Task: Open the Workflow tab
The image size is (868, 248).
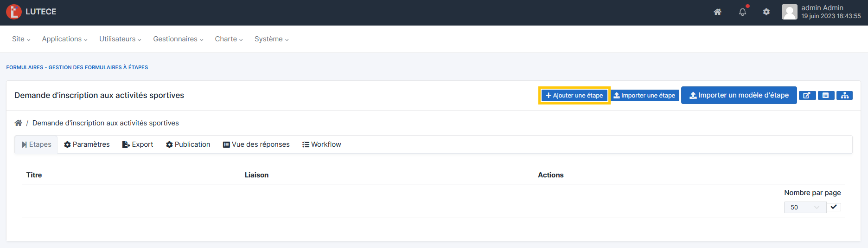Action: tap(321, 144)
